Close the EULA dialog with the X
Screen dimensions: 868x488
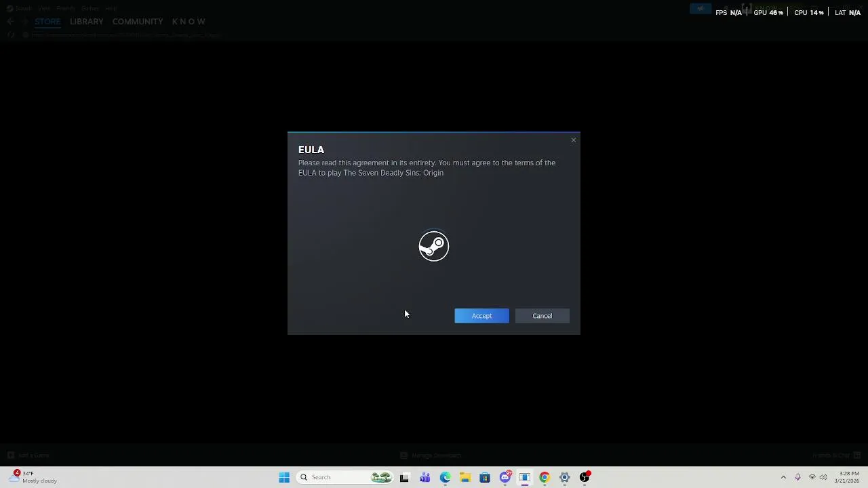point(574,140)
